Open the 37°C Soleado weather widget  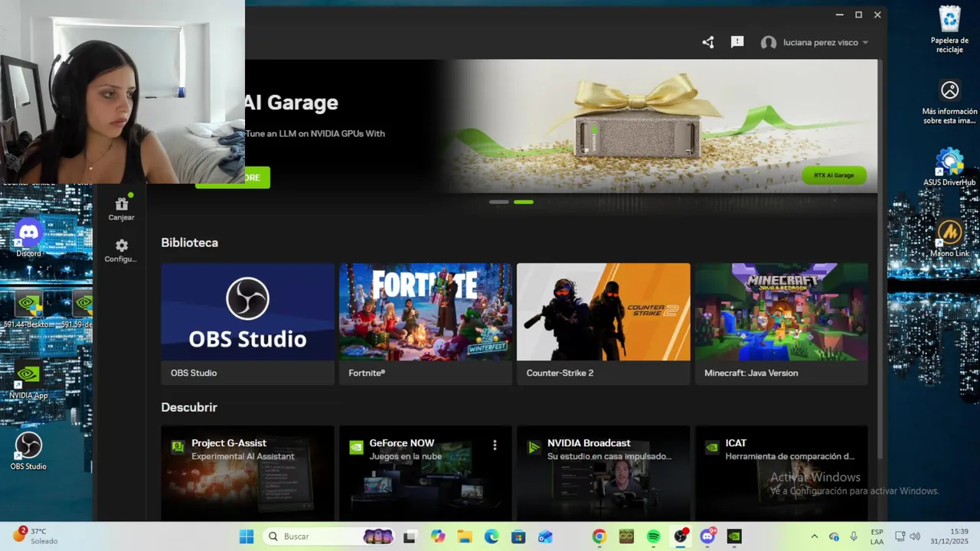click(35, 536)
